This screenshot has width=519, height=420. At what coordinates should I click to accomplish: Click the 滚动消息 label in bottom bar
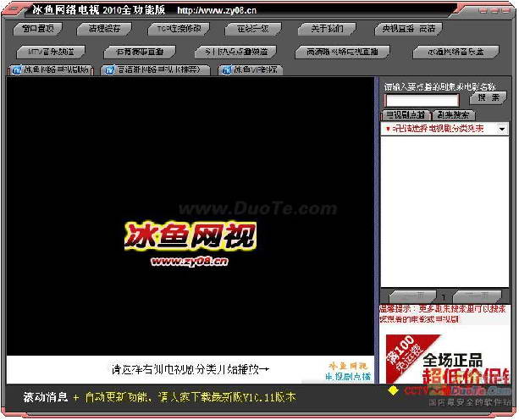tap(46, 397)
